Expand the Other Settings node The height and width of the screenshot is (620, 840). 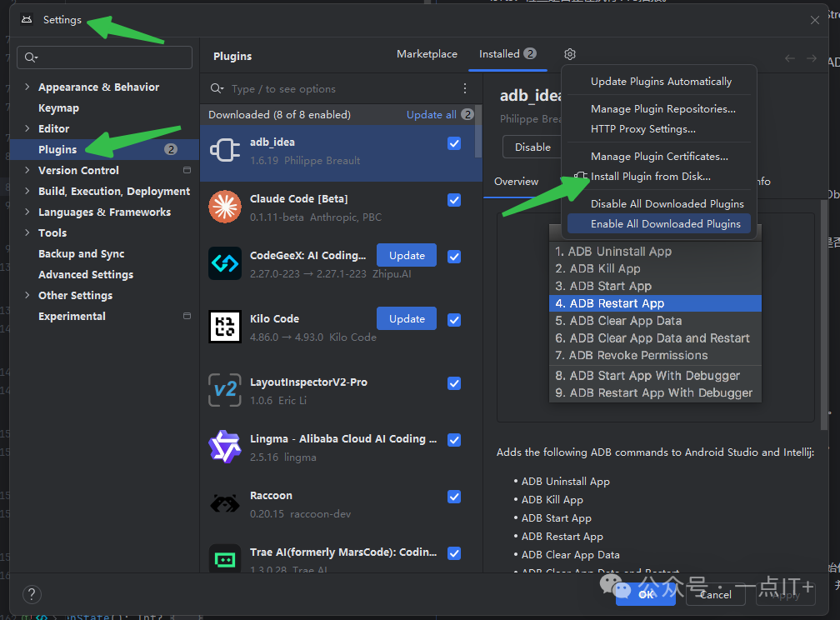tap(27, 295)
